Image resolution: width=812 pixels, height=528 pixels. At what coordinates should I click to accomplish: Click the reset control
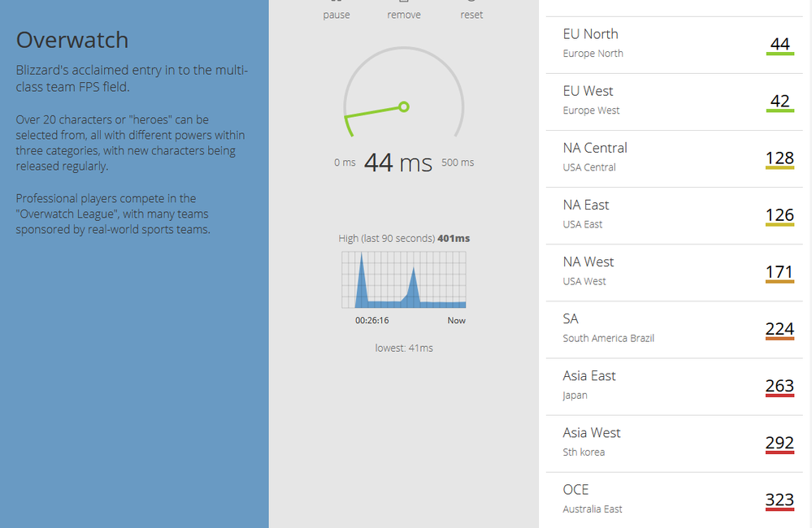[x=471, y=11]
